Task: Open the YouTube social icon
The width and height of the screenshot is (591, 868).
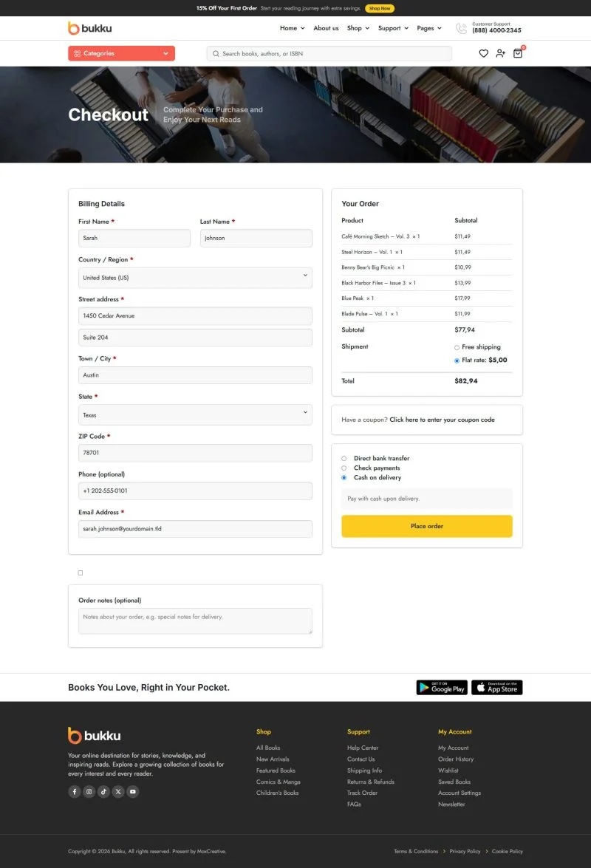Action: (133, 792)
